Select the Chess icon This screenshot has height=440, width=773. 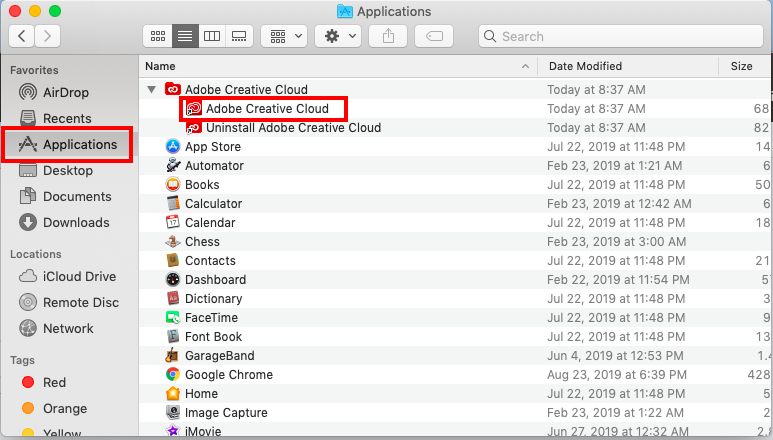tap(173, 241)
